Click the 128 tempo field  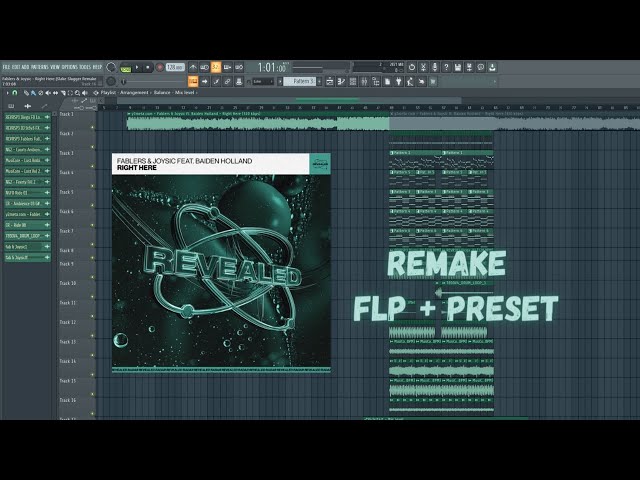(x=175, y=67)
